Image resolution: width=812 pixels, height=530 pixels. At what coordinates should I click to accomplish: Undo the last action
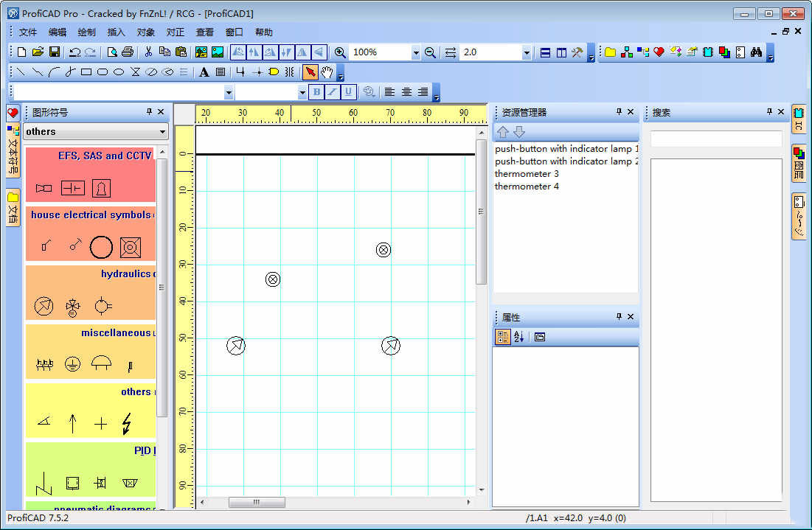[74, 52]
